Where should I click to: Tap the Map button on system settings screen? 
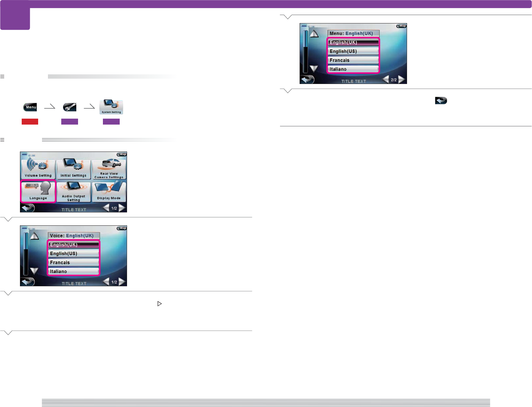click(x=121, y=154)
